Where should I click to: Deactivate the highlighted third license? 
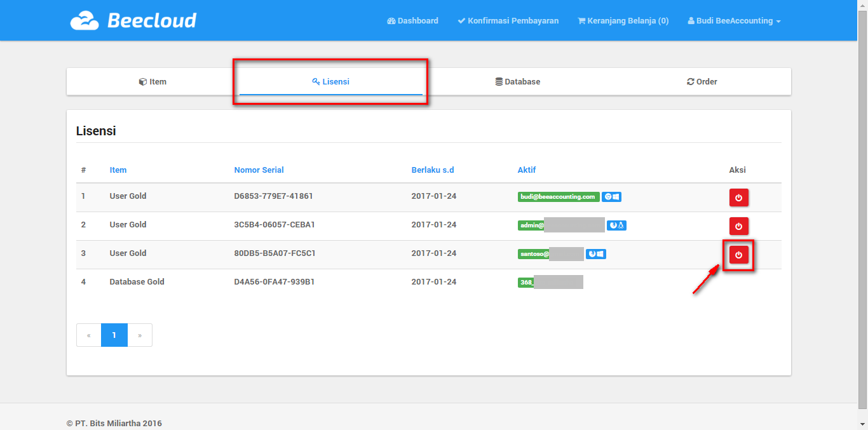(x=738, y=255)
